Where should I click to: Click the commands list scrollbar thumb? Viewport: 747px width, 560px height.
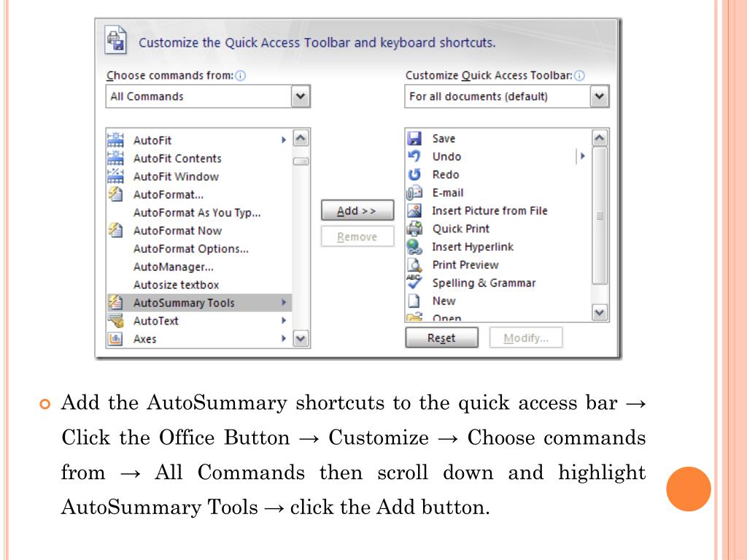point(301,161)
